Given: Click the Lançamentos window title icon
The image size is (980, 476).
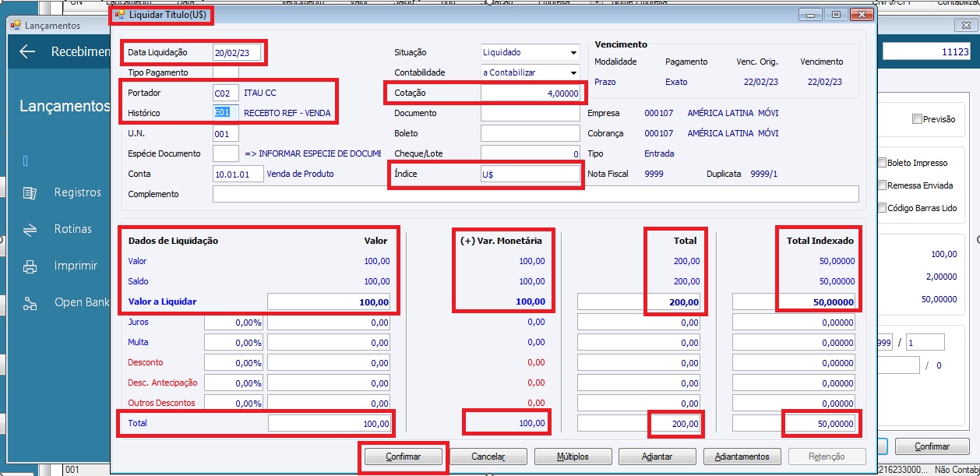Looking at the screenshot, I should tap(15, 26).
